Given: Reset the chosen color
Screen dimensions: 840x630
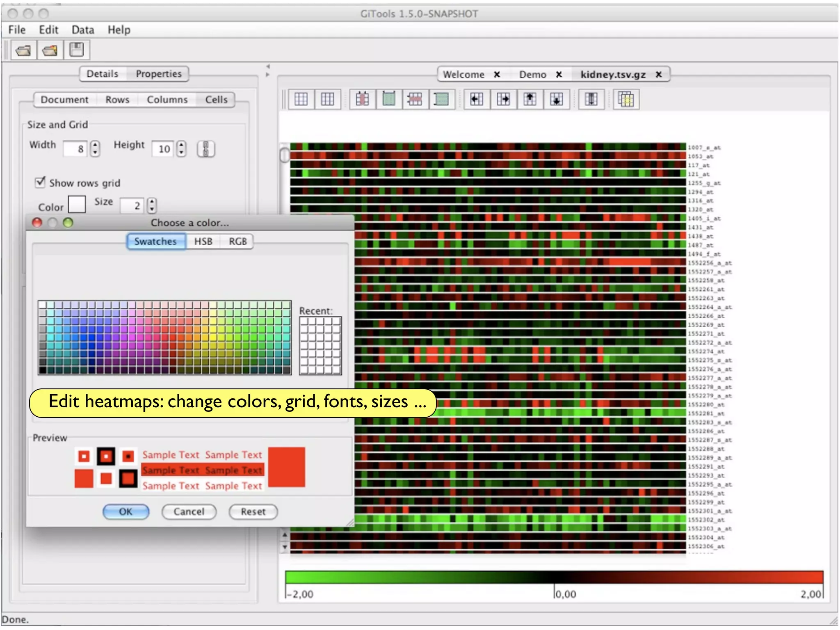Looking at the screenshot, I should (253, 511).
